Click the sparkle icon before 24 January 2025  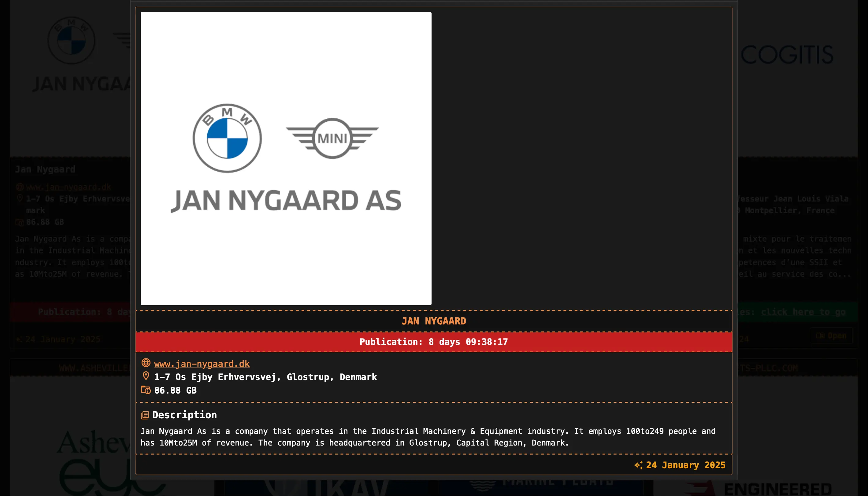638,465
